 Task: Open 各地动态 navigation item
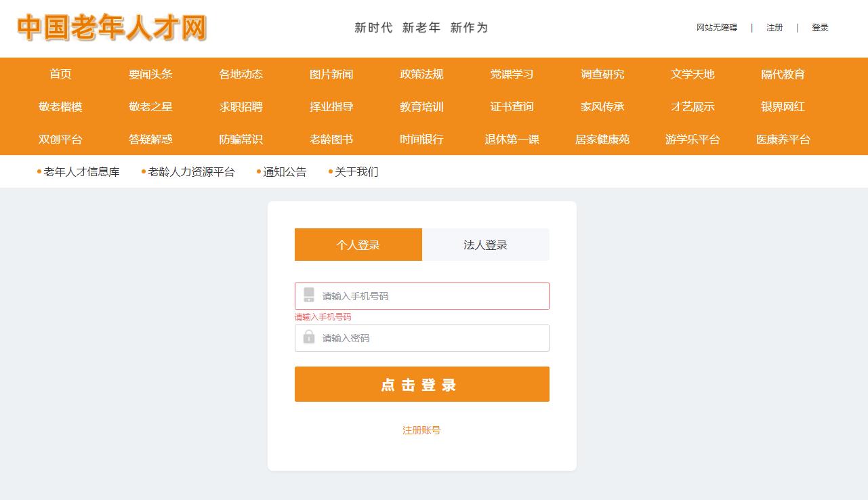[241, 74]
